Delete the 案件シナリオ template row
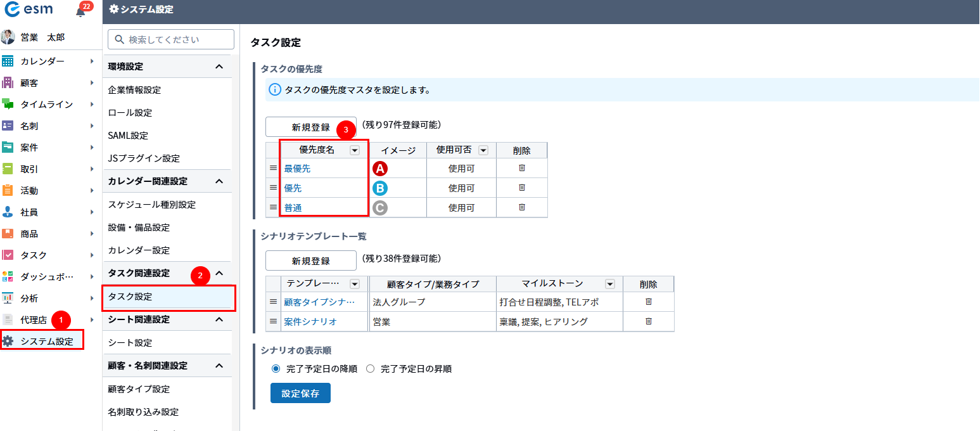The width and height of the screenshot is (980, 431). tap(649, 321)
